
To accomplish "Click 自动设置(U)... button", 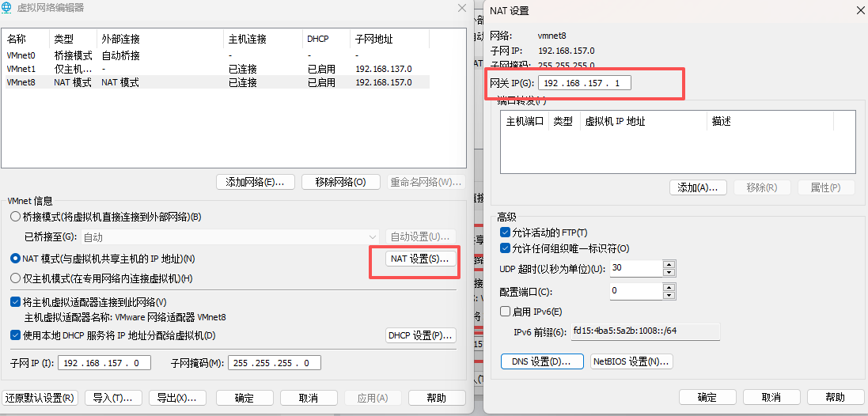I will pos(421,236).
